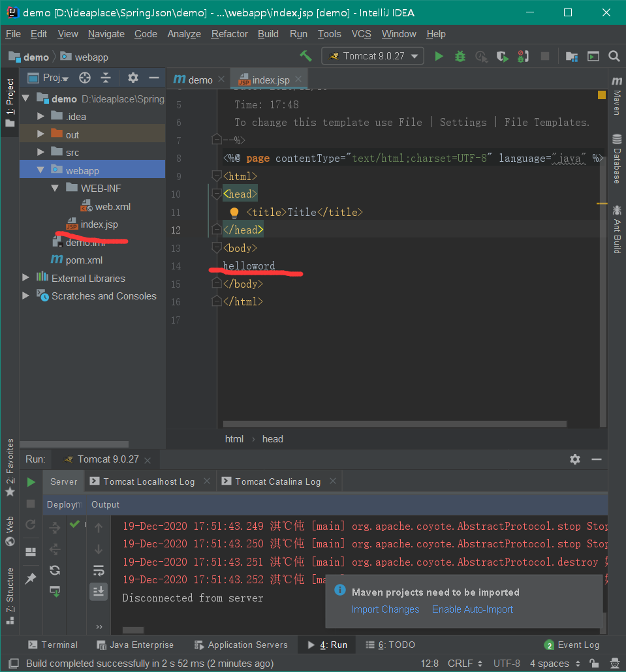Viewport: 626px width, 672px height.
Task: Collapse the webapp folder
Action: coord(40,170)
